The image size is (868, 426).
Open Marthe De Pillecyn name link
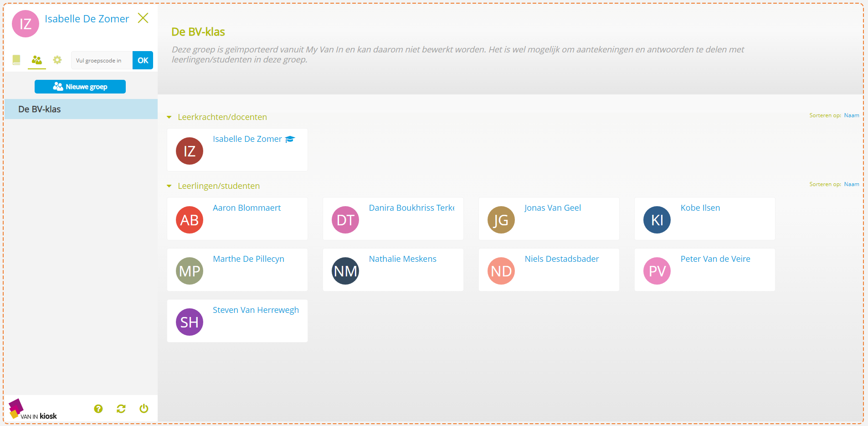[248, 259]
